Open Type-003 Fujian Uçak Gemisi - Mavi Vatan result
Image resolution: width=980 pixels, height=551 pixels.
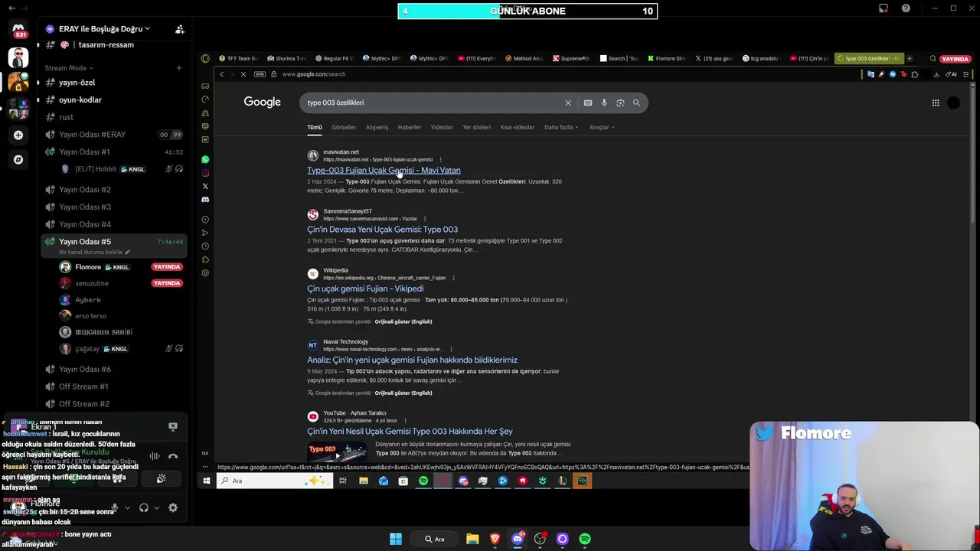point(384,170)
